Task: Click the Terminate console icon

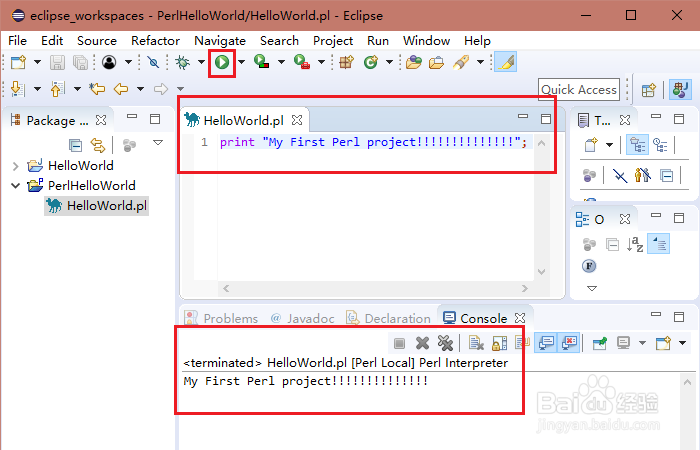Action: point(400,343)
